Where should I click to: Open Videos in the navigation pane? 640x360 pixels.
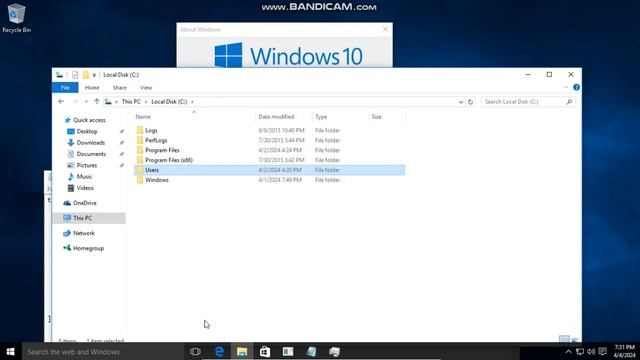pos(85,188)
